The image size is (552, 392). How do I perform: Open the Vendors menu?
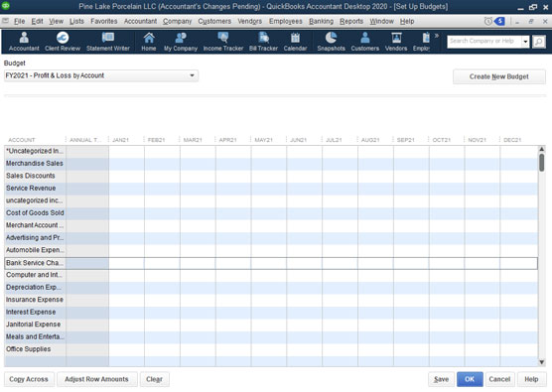(x=249, y=22)
